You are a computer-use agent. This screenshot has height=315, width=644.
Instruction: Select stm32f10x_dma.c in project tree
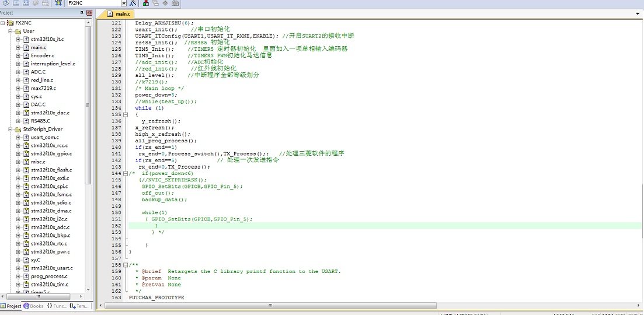(51, 211)
